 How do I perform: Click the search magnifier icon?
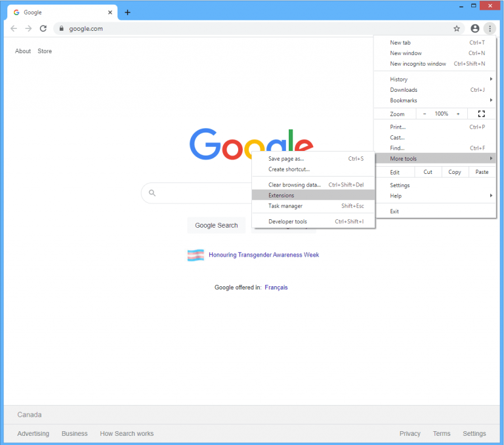click(x=152, y=193)
